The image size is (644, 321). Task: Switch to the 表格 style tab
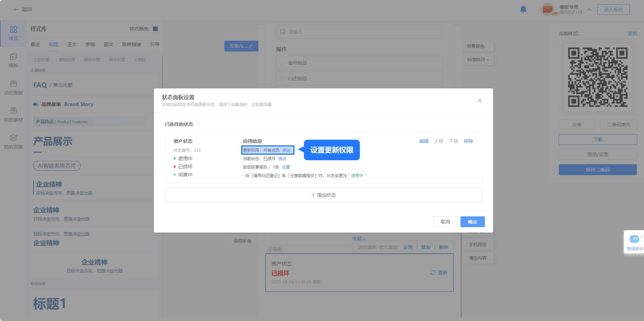pos(90,44)
